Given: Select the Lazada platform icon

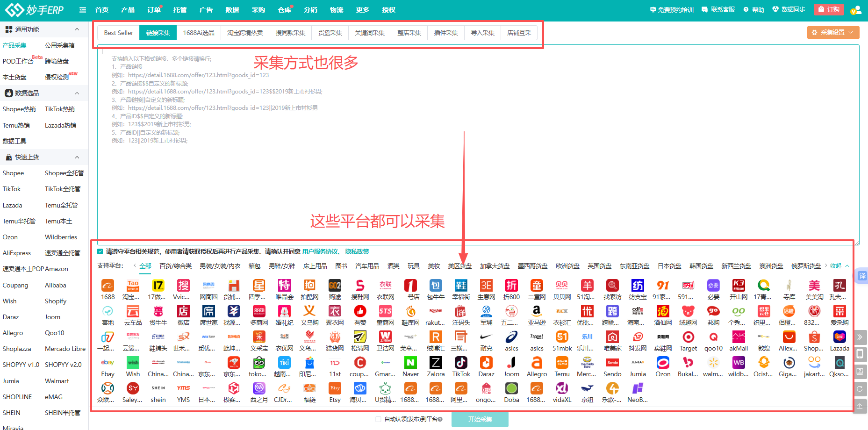Looking at the screenshot, I should [839, 337].
